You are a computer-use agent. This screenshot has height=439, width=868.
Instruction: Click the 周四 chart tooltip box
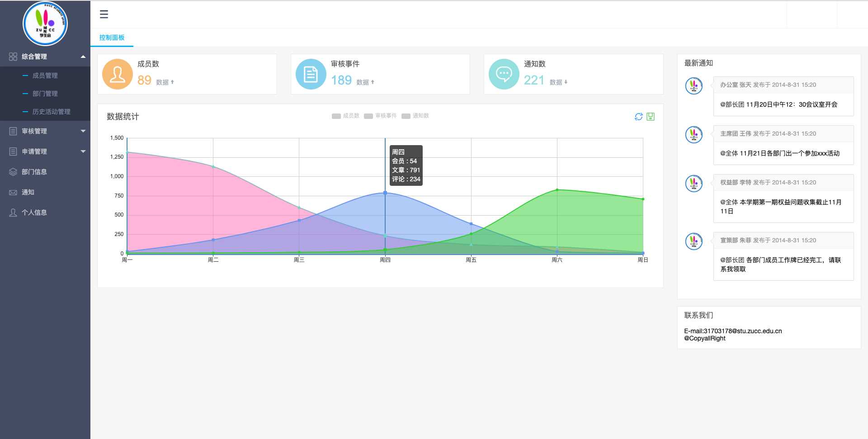pos(406,165)
